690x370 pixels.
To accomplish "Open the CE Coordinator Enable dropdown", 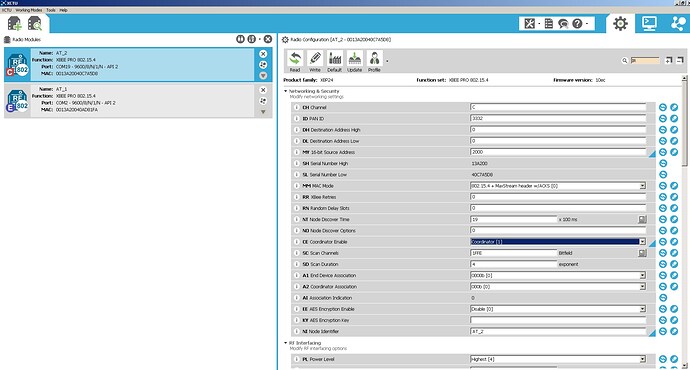I will (558, 242).
